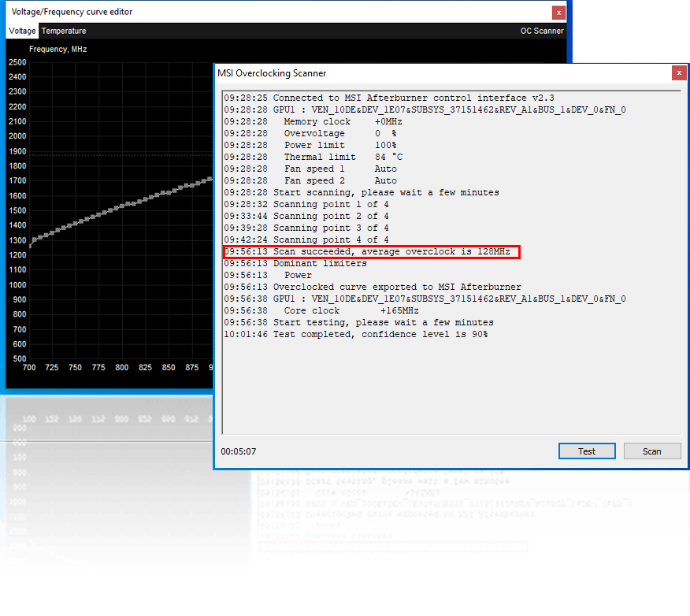Click the 'Connected to MSI Afterburner control interface' line

(x=389, y=98)
